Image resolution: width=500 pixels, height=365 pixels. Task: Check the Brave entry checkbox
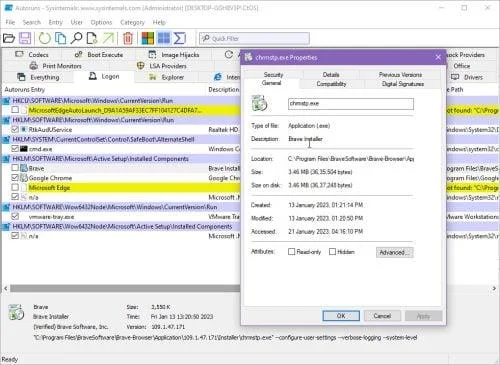pyautogui.click(x=15, y=168)
